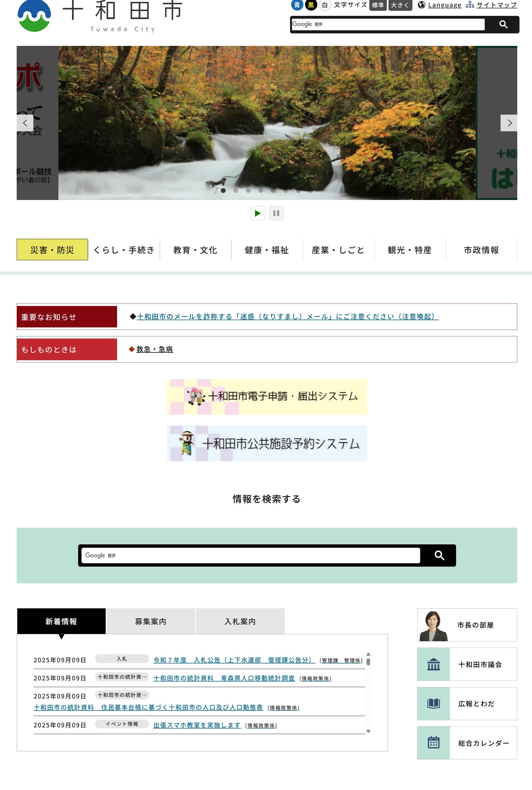Click the large search magnifier button
Image resolution: width=532 pixels, height=790 pixels.
439,555
